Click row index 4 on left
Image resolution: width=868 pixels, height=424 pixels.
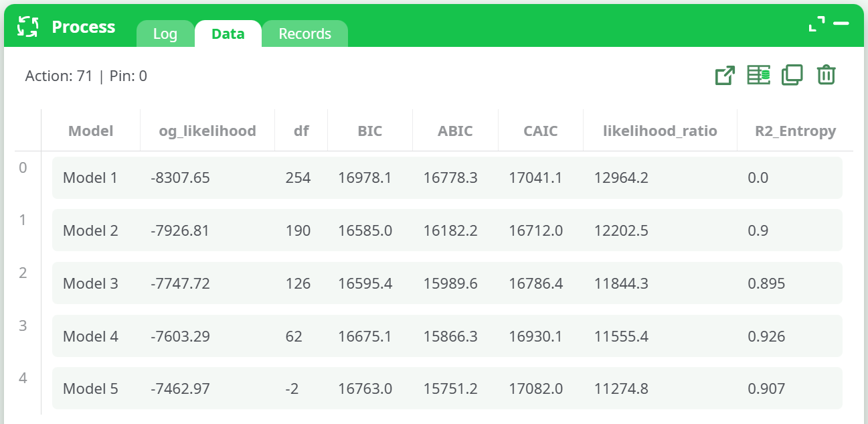(x=23, y=378)
